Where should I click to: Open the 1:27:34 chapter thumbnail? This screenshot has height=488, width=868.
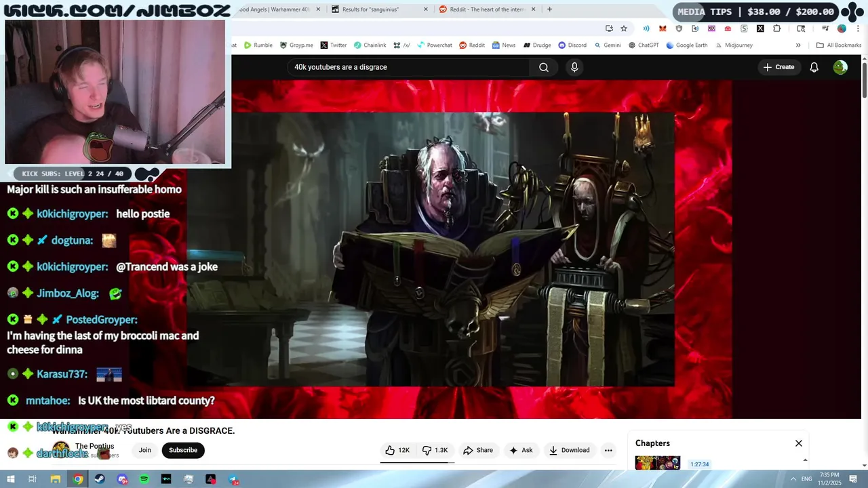point(657,464)
